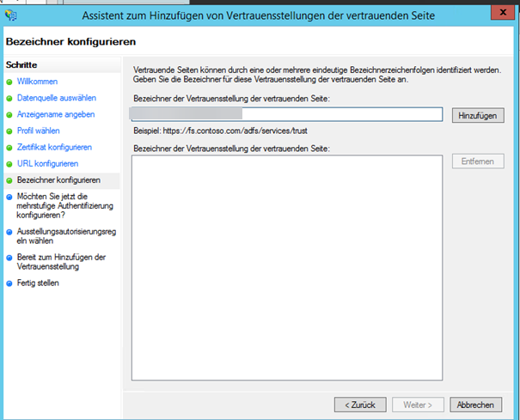Screen dimensions: 520x420
Task: Click green dot beside Profil wählen
Action: click(x=9, y=131)
